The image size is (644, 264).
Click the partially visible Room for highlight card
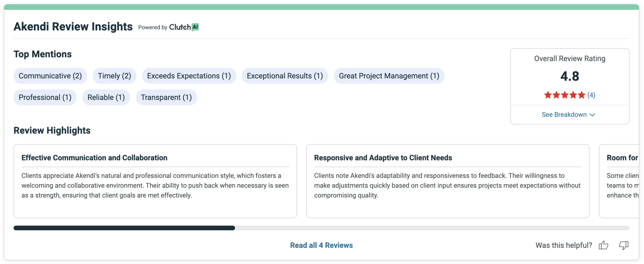619,181
